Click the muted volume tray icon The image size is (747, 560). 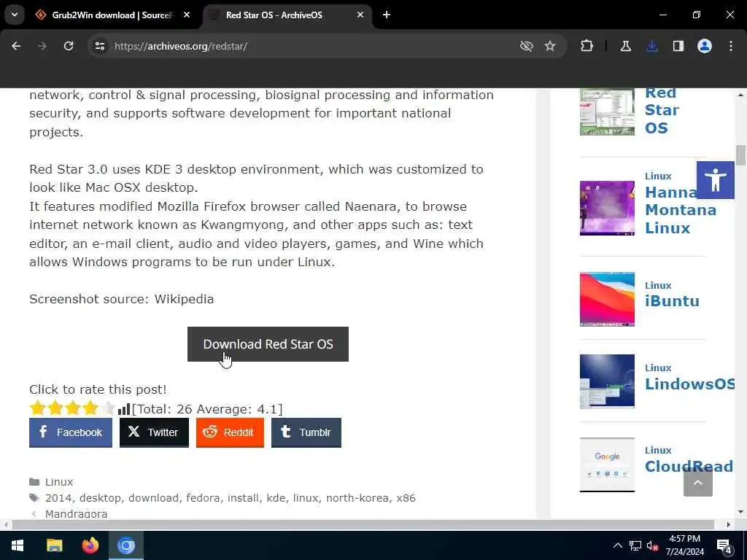(x=652, y=546)
